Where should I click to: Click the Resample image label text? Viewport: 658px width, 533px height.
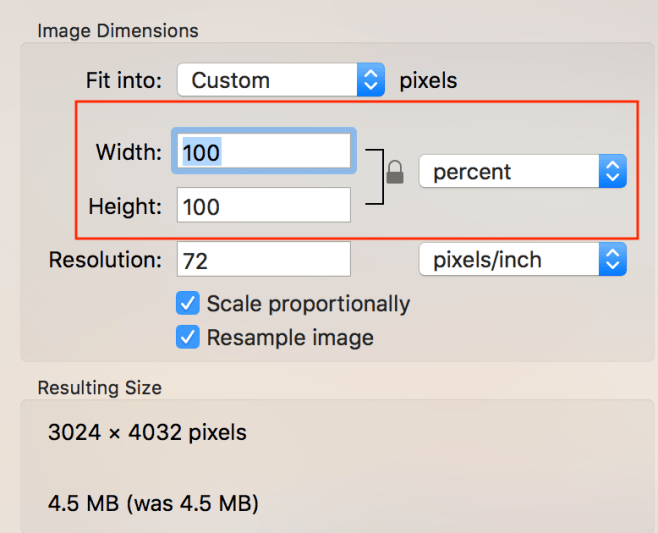coord(290,338)
